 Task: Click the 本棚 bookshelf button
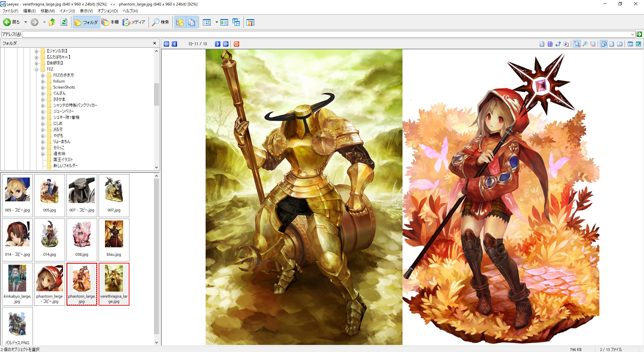point(110,22)
